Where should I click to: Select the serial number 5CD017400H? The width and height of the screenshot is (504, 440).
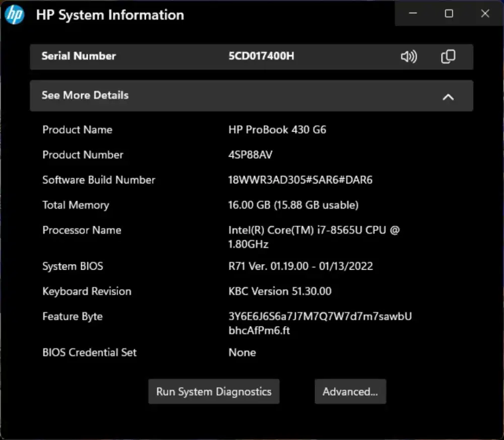[x=261, y=56]
